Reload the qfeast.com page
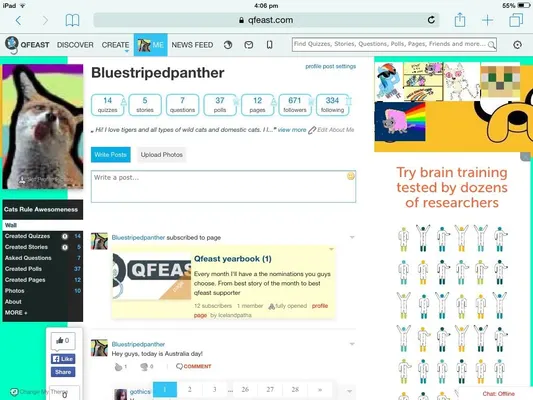533x400 pixels. click(x=431, y=20)
